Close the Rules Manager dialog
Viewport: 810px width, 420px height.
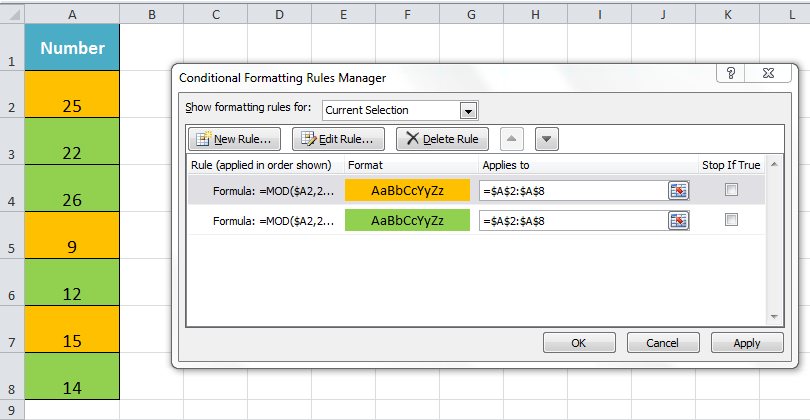[768, 73]
